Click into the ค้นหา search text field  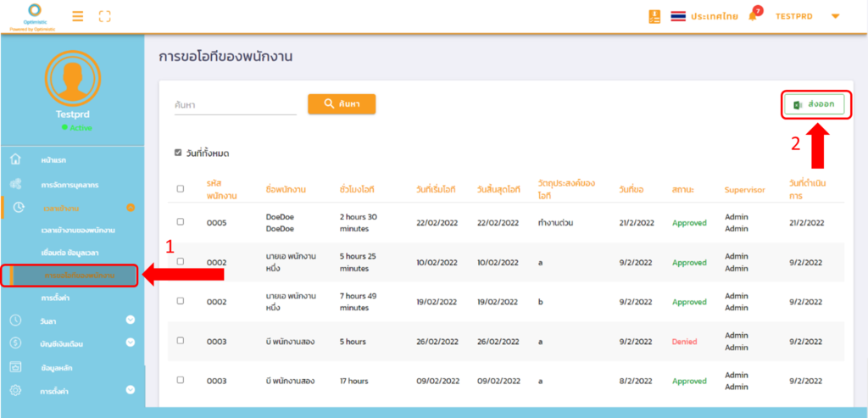pyautogui.click(x=235, y=104)
